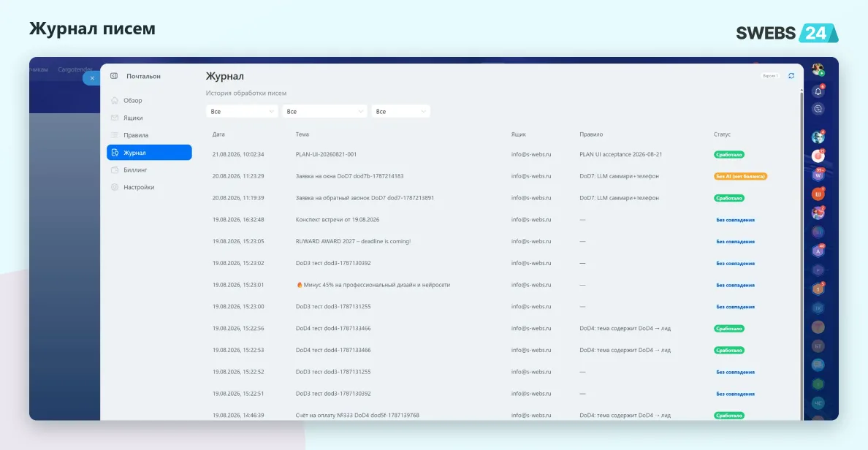
Task: Go to the Правила menu item
Action: (149, 135)
